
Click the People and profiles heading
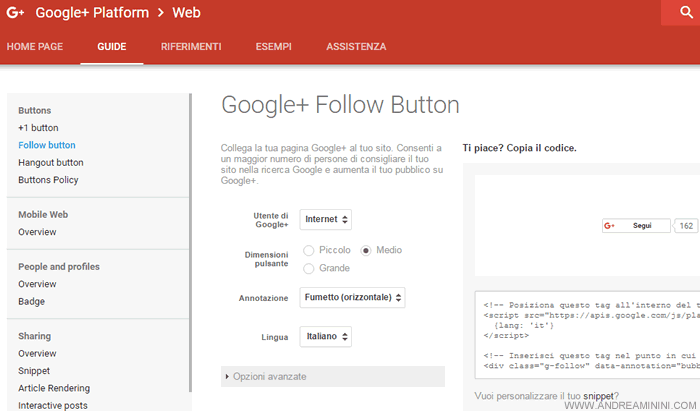[x=59, y=267]
